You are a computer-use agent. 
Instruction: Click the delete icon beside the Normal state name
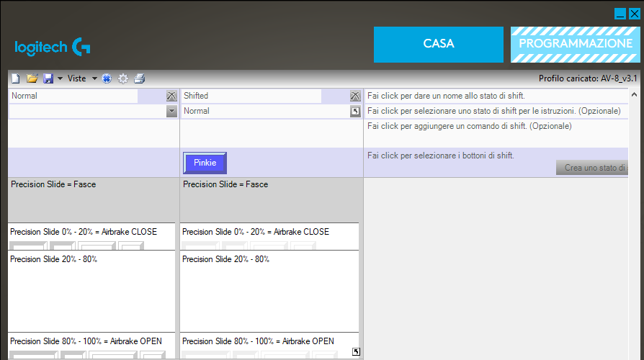click(x=171, y=96)
